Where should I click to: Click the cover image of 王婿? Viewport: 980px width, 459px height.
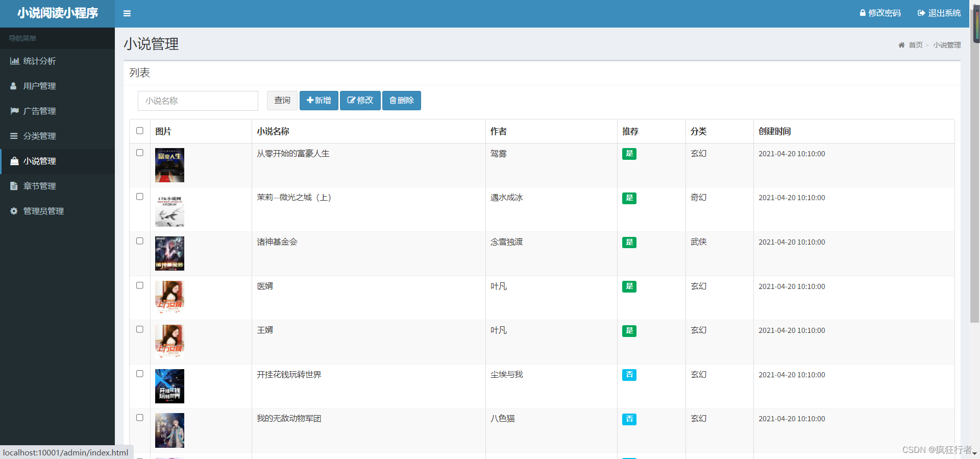(x=169, y=342)
